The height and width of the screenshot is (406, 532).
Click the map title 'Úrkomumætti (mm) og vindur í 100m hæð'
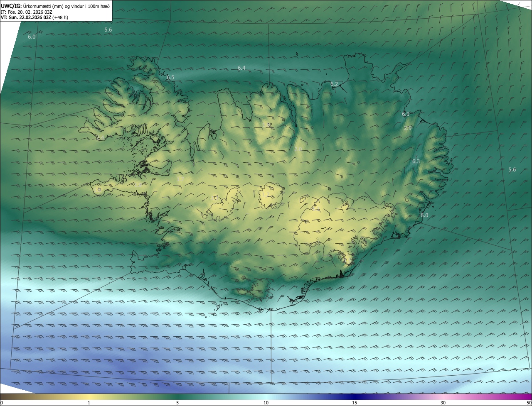tap(66, 6)
